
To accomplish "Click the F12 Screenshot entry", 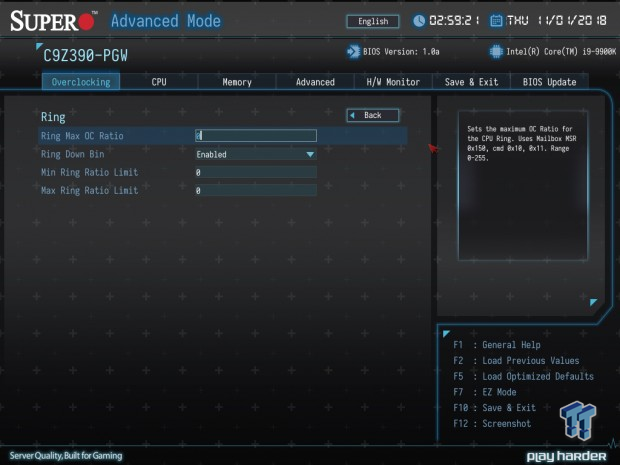I will click(x=492, y=423).
